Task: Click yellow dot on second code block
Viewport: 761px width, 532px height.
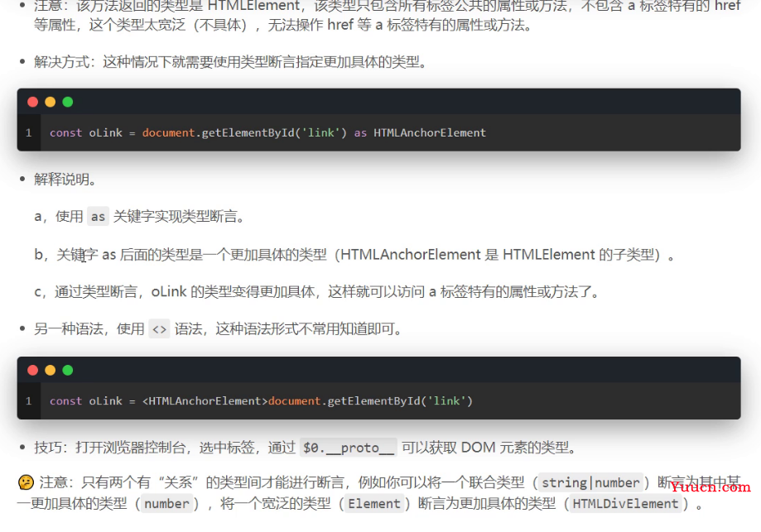Action: [x=51, y=371]
